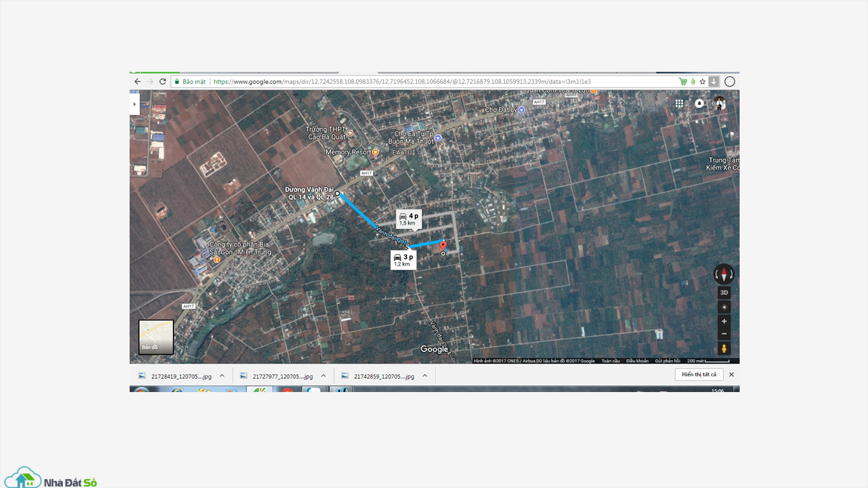868x488 pixels.
Task: Reload the Google Maps page
Action: pos(163,81)
